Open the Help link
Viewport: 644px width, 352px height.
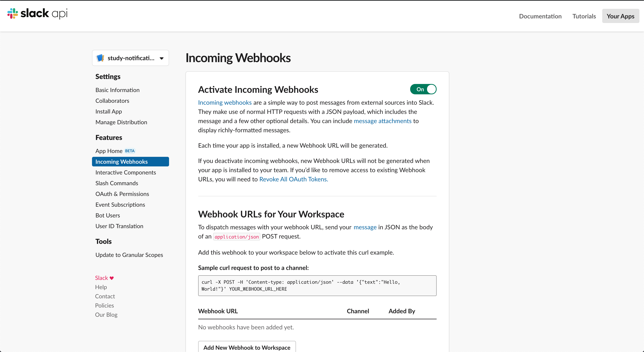(x=101, y=287)
